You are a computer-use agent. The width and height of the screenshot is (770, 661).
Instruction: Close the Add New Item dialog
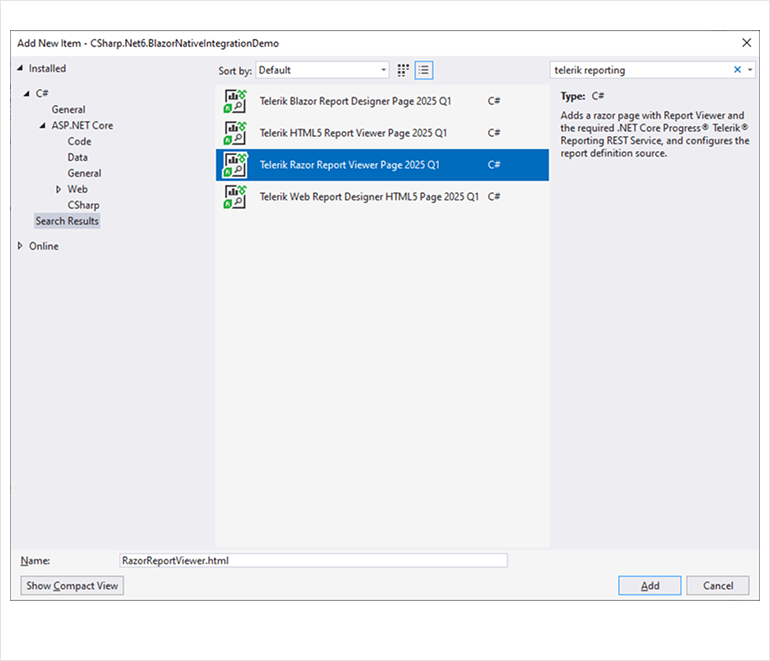pos(746,43)
